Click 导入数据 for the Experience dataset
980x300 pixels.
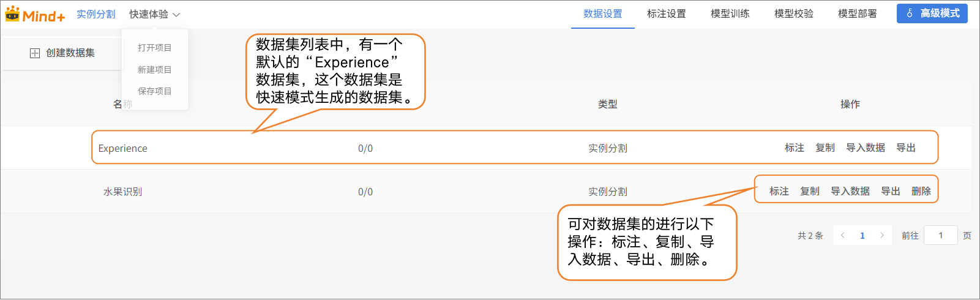click(865, 148)
